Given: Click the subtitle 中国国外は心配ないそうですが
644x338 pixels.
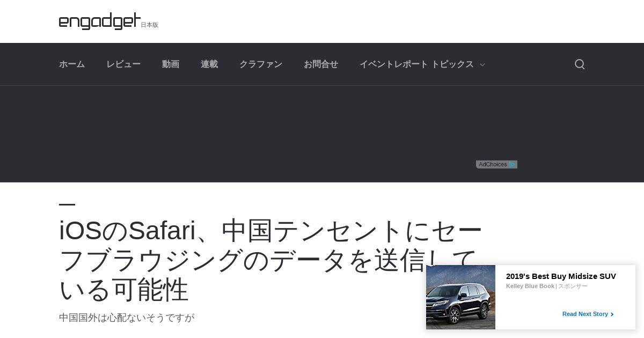Looking at the screenshot, I should tap(127, 318).
